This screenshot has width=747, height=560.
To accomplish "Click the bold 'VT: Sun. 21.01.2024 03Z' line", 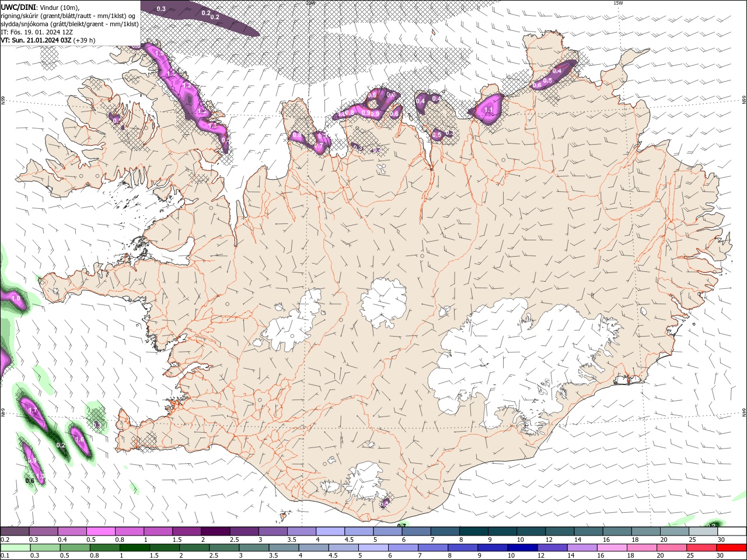I will tap(36, 40).
